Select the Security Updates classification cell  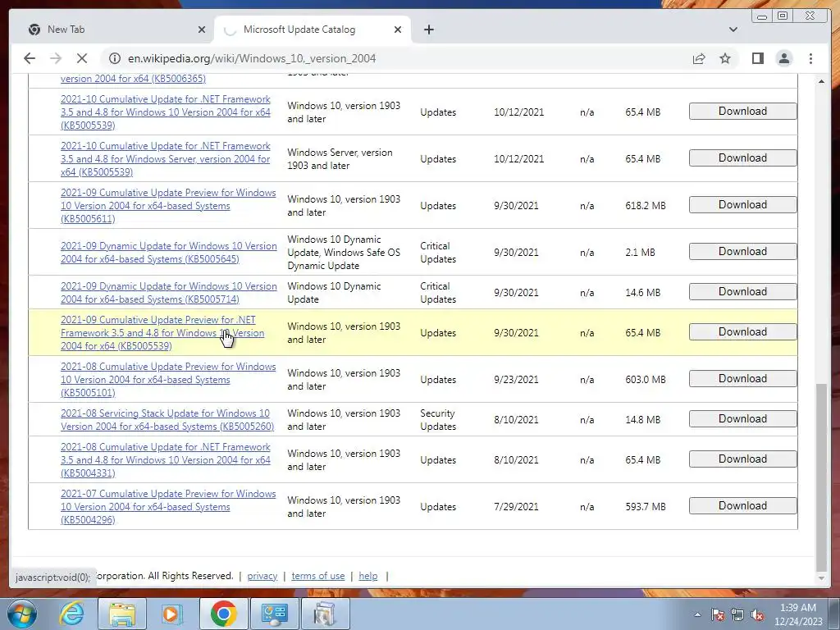pos(438,419)
